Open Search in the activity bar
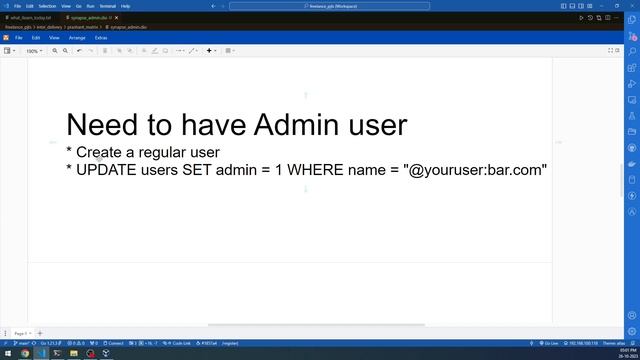The width and height of the screenshot is (640, 360). point(632,51)
